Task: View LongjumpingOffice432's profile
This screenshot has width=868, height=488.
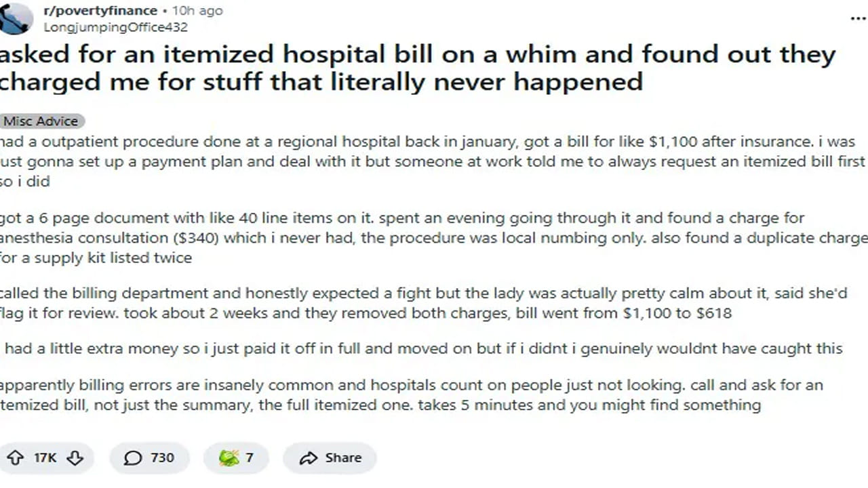Action: click(x=115, y=28)
